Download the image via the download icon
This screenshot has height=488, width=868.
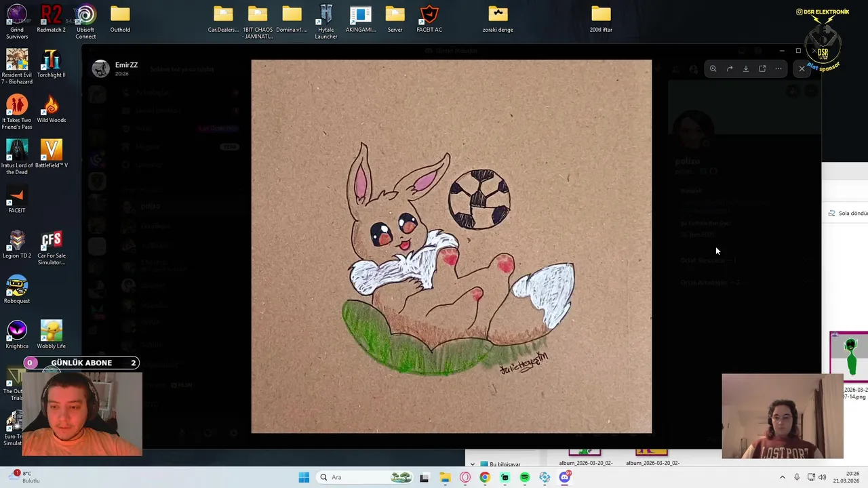tap(746, 68)
